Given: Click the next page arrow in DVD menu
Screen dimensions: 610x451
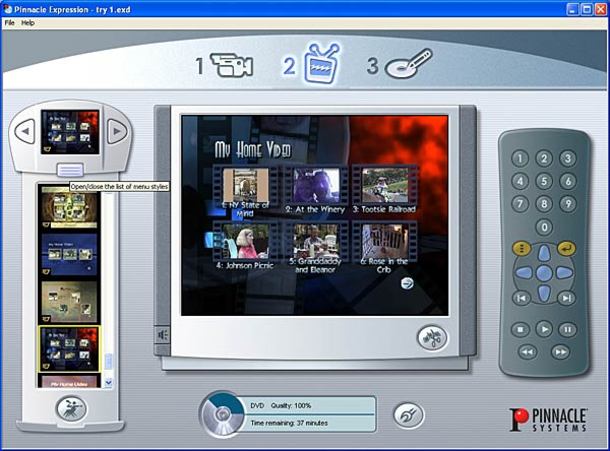Looking at the screenshot, I should [x=407, y=283].
